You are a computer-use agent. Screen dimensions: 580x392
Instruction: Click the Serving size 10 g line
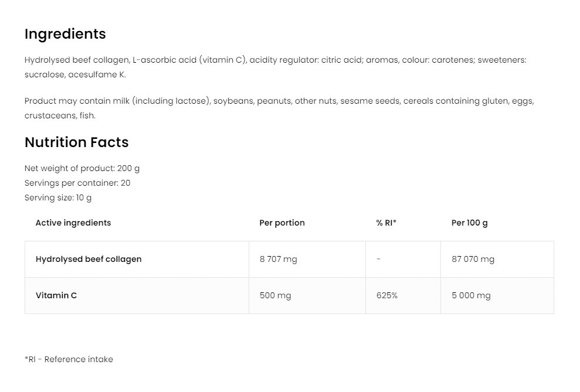[58, 197]
